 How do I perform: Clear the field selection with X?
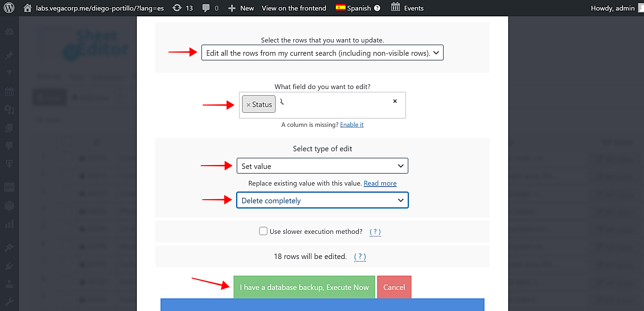coord(395,101)
